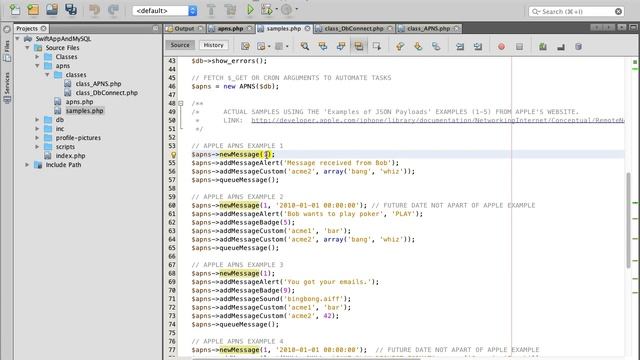
Task: Switch editor to Source view
Action: click(x=180, y=45)
